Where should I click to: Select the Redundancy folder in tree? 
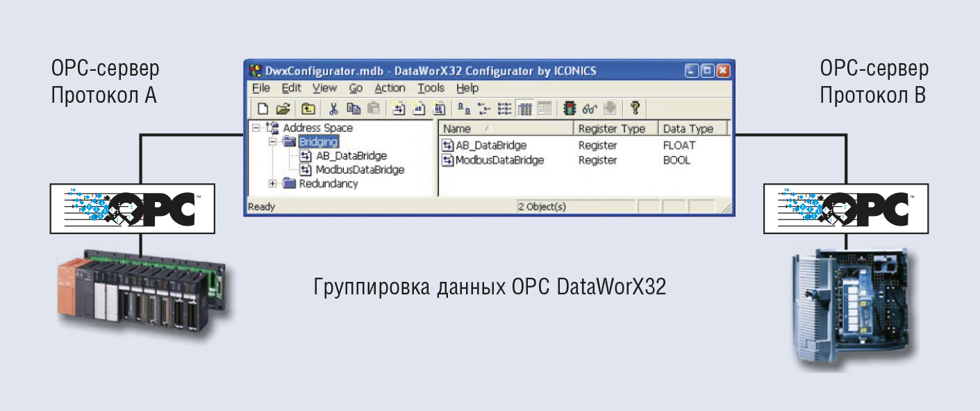pos(329,183)
